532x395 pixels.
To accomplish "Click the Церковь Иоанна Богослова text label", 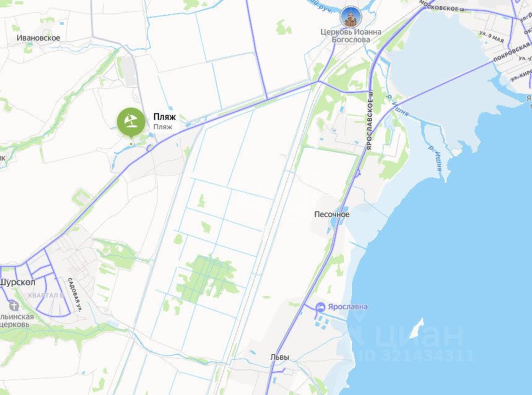I will coord(351,36).
